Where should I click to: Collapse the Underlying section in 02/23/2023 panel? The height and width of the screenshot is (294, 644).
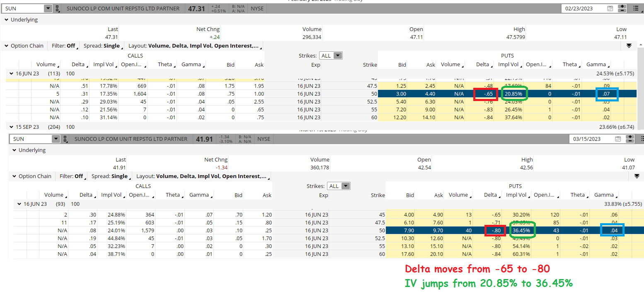[6, 19]
